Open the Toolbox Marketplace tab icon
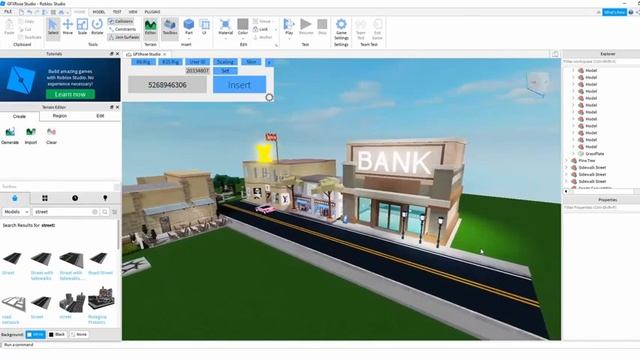 [x=15, y=198]
